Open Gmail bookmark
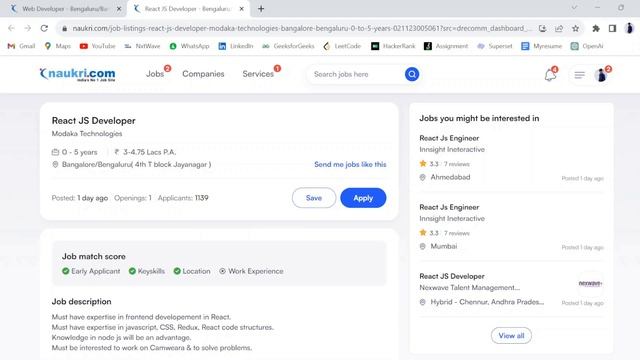The image size is (640, 360). click(21, 46)
